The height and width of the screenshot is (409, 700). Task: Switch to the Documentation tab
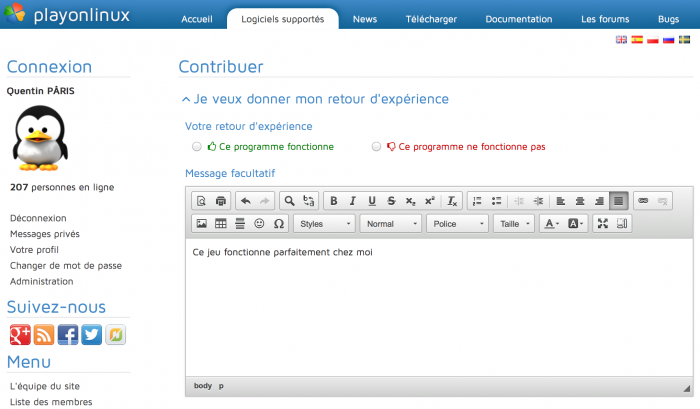pos(518,19)
